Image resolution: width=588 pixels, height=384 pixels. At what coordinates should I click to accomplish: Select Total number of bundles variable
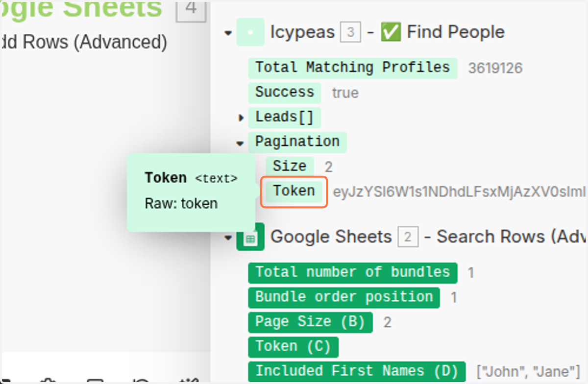(353, 273)
